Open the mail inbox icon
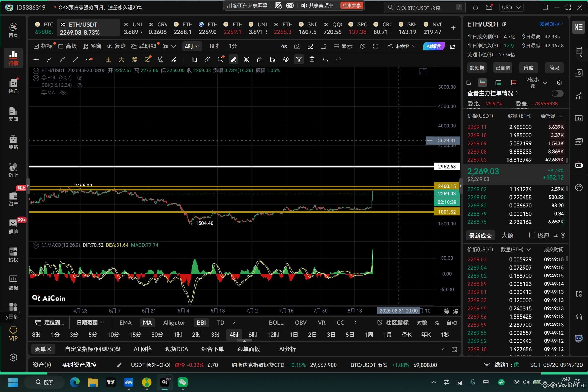This screenshot has width=588, height=392. coord(489,7)
